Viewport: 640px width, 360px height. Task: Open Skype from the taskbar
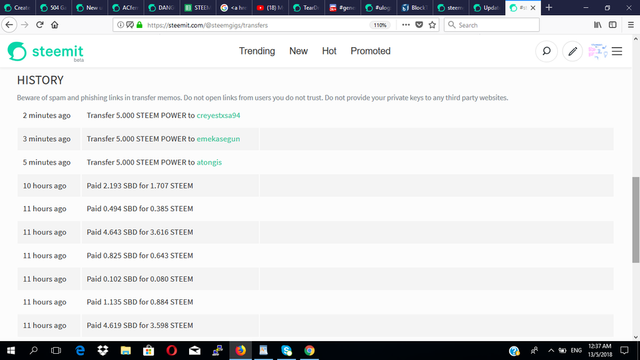(x=287, y=351)
